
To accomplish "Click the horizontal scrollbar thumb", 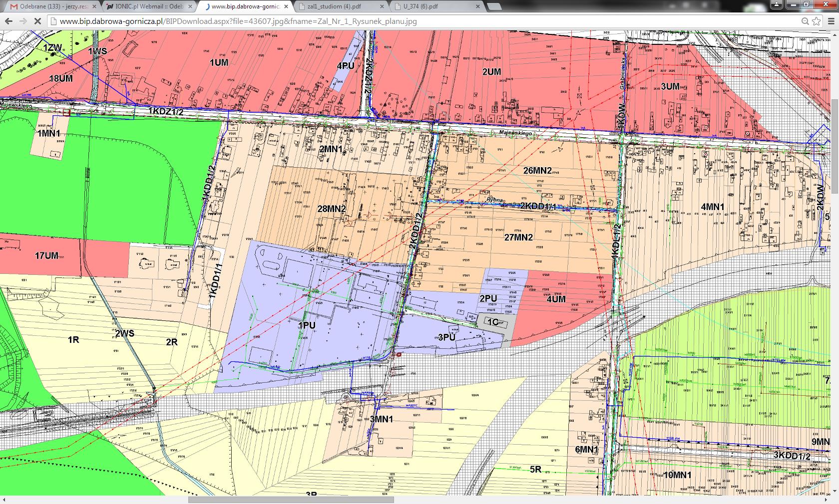I will coord(291,500).
